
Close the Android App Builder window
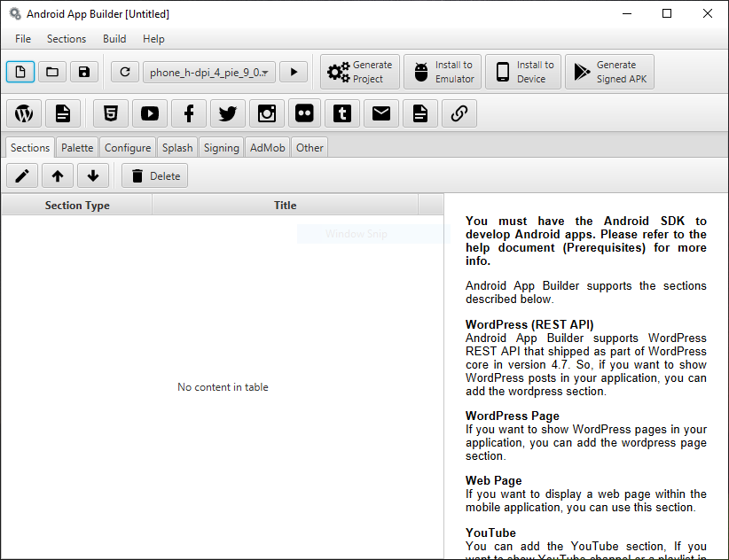pyautogui.click(x=708, y=13)
